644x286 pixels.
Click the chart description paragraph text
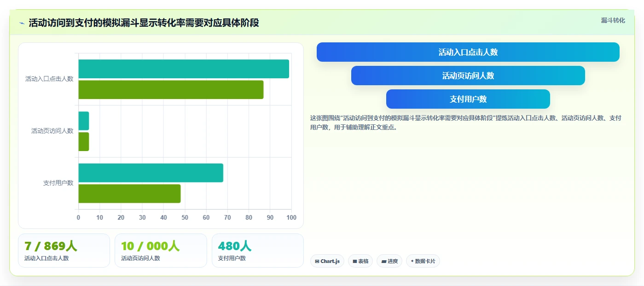tap(466, 123)
